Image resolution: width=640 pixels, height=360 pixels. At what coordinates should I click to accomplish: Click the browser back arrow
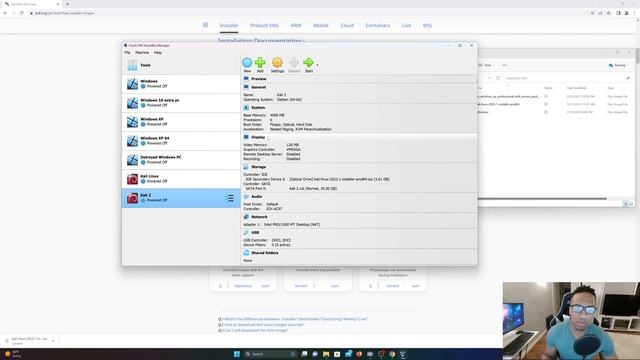(x=5, y=13)
